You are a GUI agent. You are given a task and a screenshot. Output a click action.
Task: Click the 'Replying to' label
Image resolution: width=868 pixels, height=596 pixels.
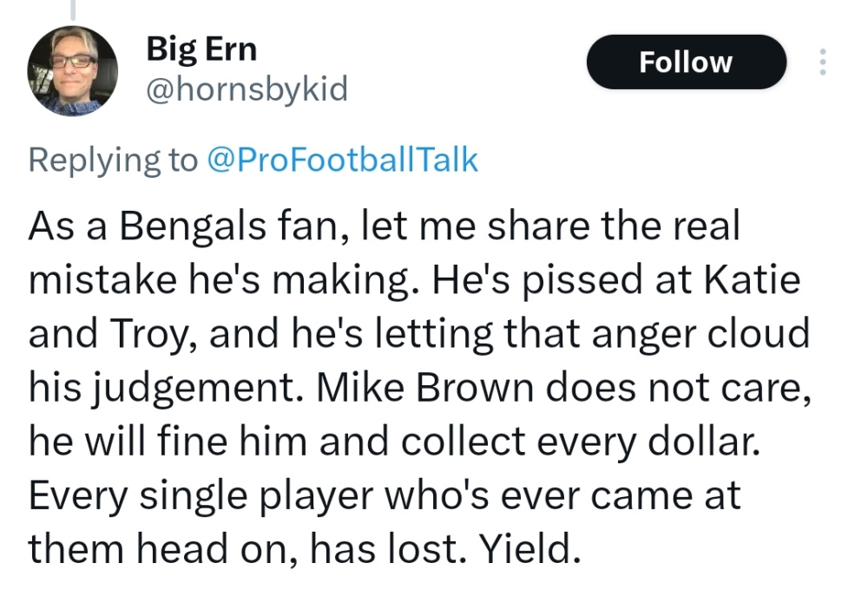(113, 159)
